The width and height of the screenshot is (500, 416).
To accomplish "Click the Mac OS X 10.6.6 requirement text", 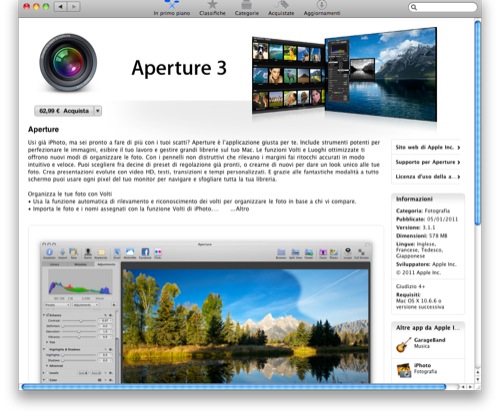I will pyautogui.click(x=420, y=304).
